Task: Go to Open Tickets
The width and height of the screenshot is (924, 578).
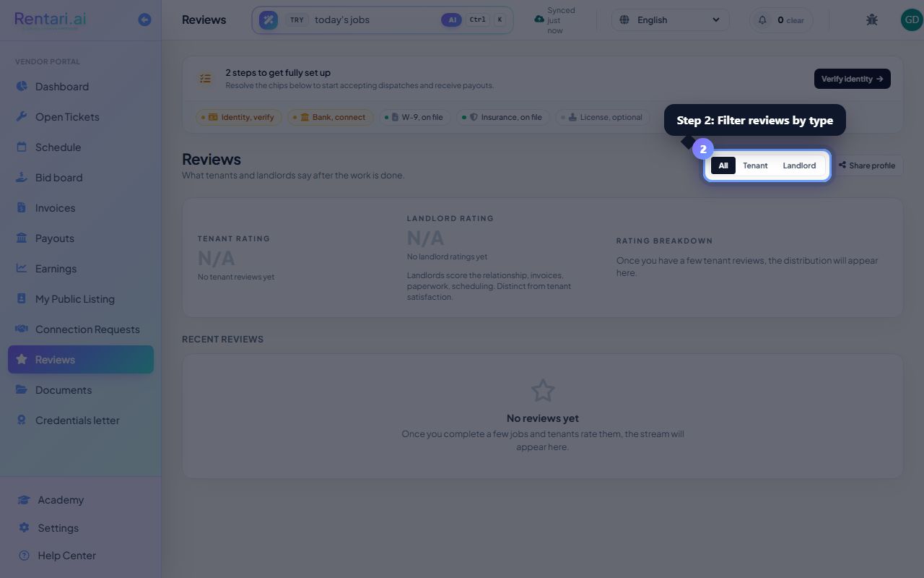Action: coord(81,117)
